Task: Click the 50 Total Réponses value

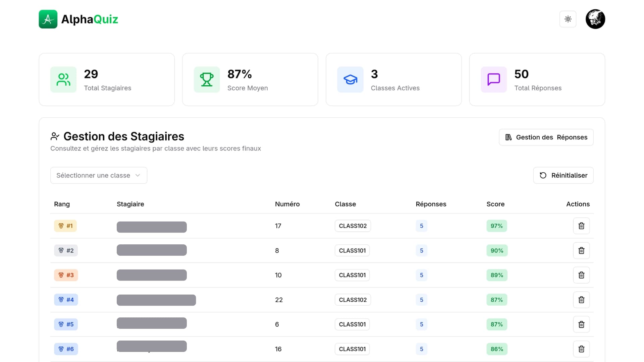Action: pyautogui.click(x=522, y=74)
